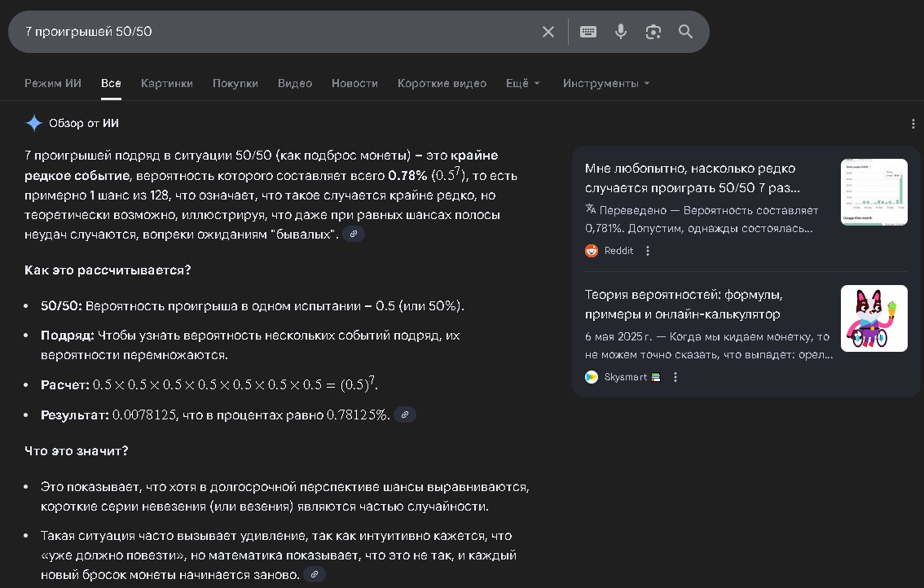The image size is (924, 588).
Task: Click source link icon after 0.78125% result
Action: pyautogui.click(x=404, y=415)
